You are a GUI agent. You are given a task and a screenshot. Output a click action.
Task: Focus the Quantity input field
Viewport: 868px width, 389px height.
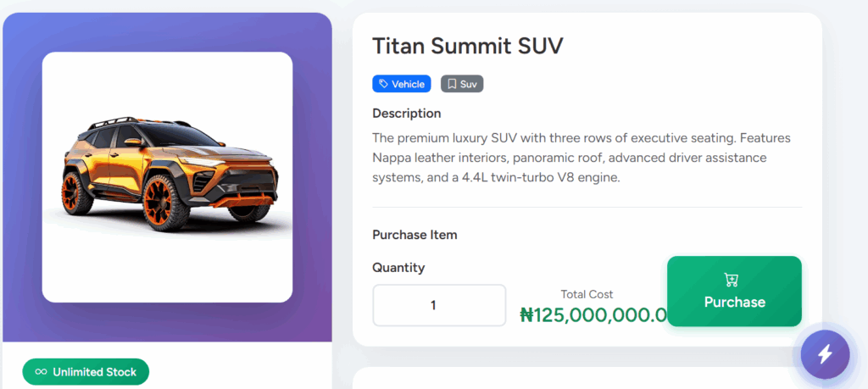[439, 305]
